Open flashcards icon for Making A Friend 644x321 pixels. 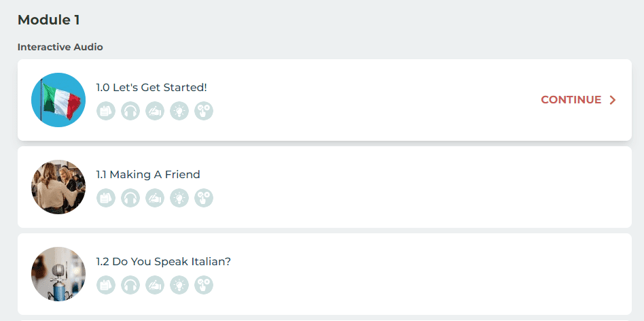point(106,198)
